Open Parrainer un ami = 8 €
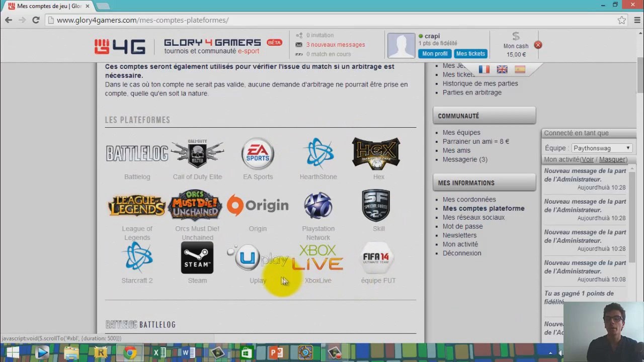Screen dimensions: 644x362 click(x=476, y=142)
